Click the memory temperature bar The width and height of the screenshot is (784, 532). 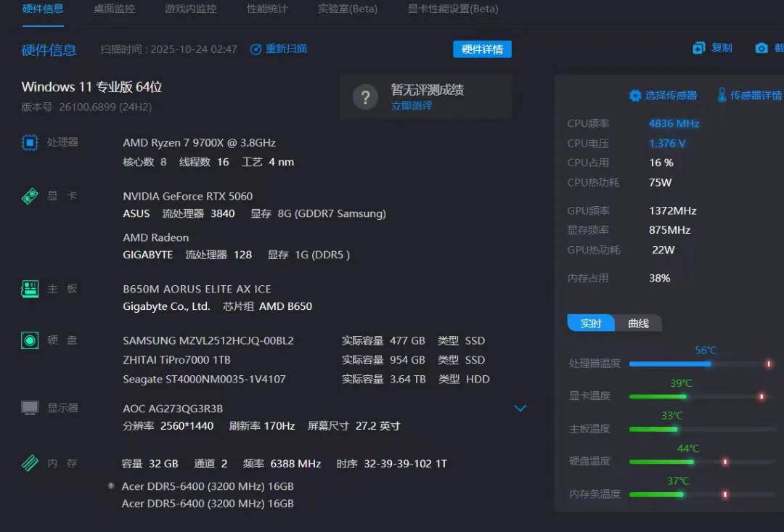pos(700,494)
